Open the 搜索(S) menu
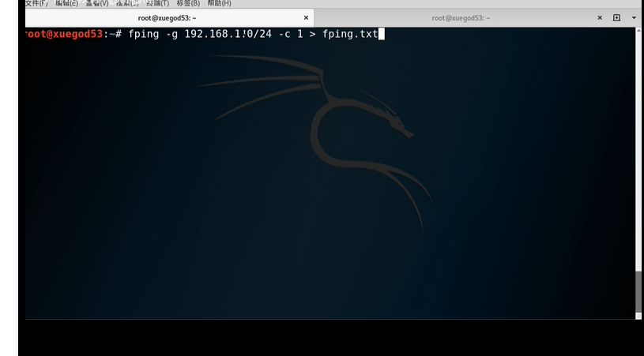 tap(127, 3)
